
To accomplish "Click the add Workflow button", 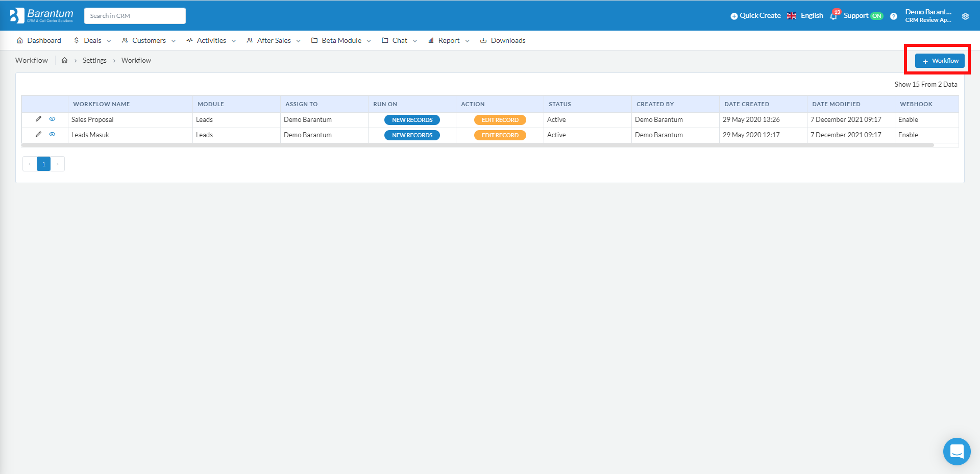I will coord(940,61).
